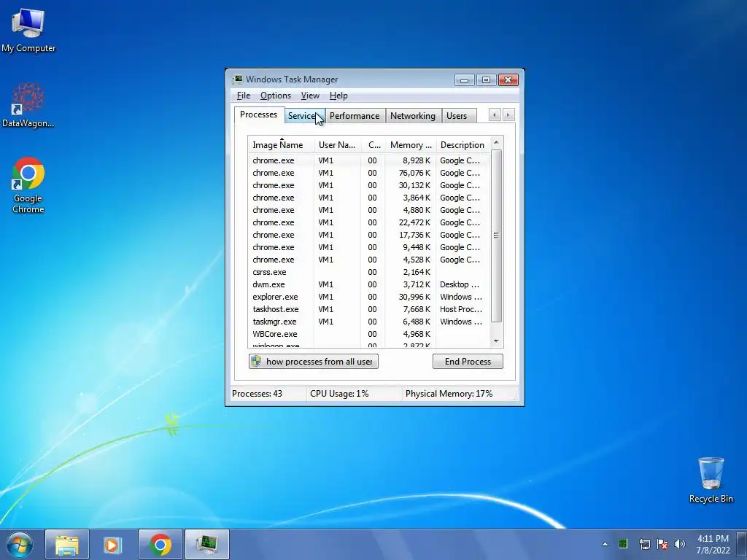Image resolution: width=747 pixels, height=560 pixels.
Task: Sort by Memory column header
Action: pyautogui.click(x=411, y=145)
